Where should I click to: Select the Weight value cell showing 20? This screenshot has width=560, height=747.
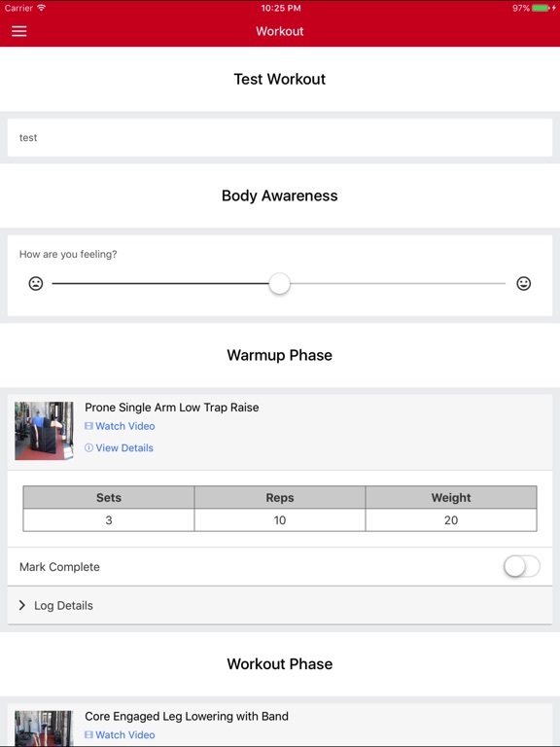(x=451, y=520)
